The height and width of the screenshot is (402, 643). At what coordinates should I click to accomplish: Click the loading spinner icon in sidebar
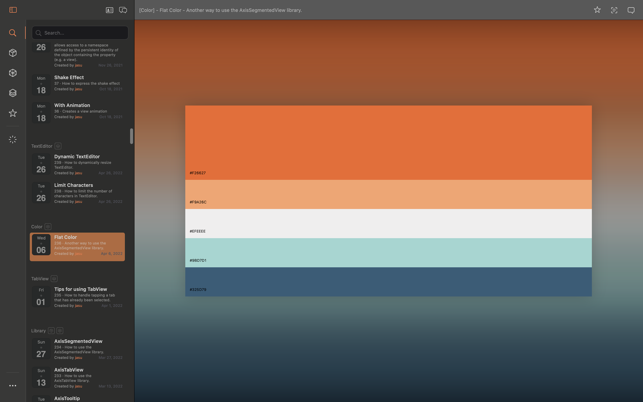pos(13,140)
